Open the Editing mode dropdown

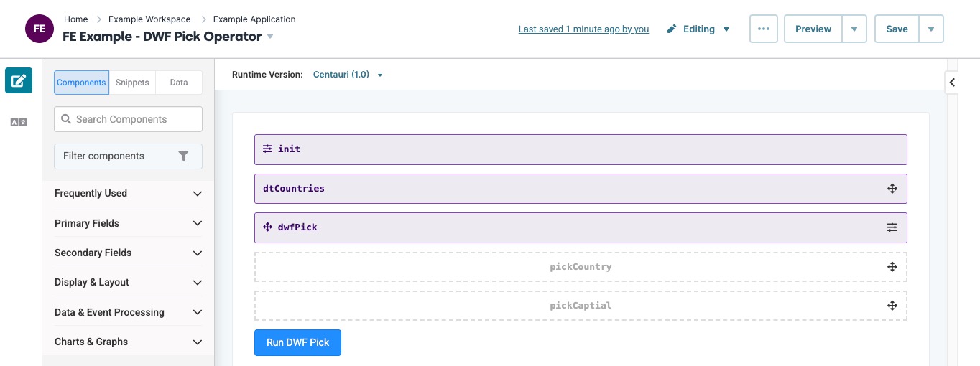pyautogui.click(x=698, y=29)
